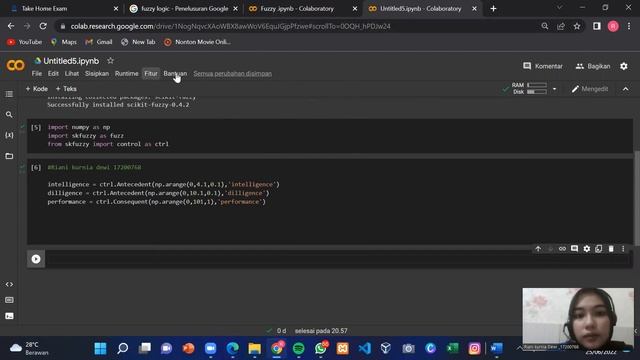Open the Chrome three-dot menu
This screenshot has width=640, height=360.
[629, 26]
